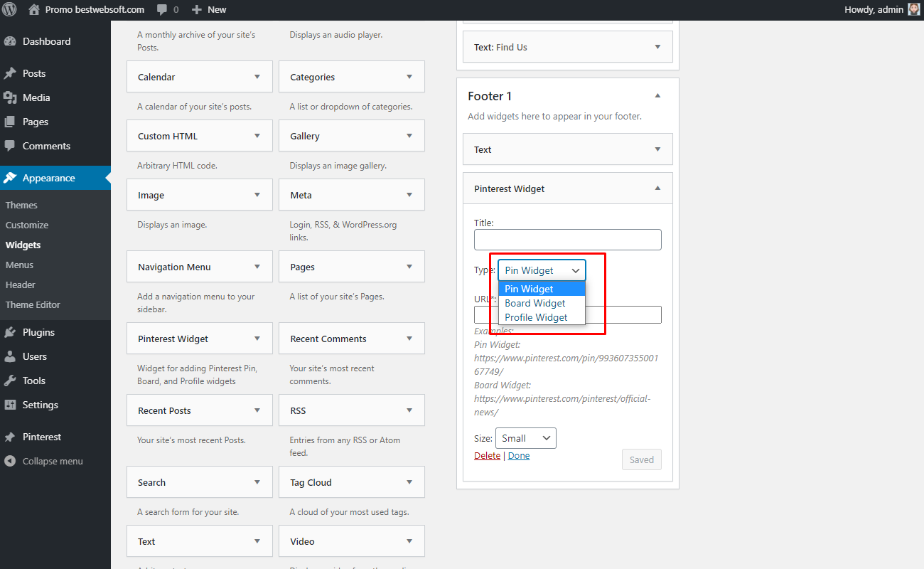This screenshot has width=924, height=569.
Task: Click the Done link in Pinterest Widget
Action: click(519, 455)
